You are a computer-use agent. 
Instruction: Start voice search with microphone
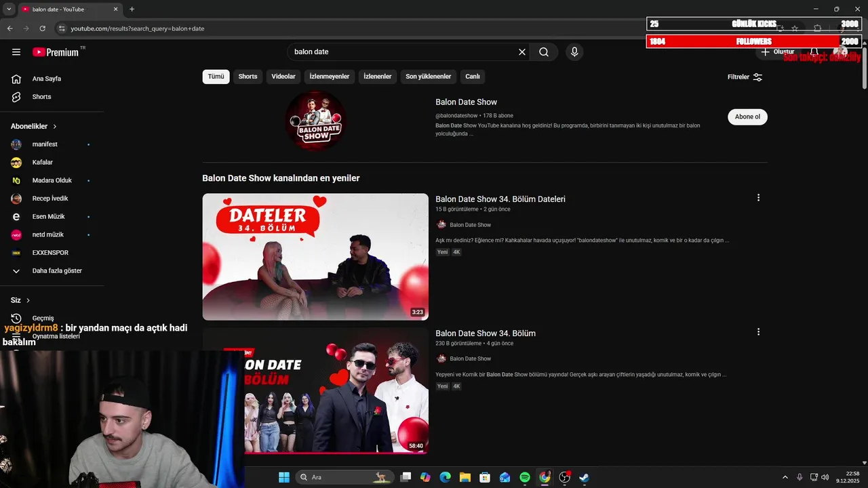coord(574,52)
